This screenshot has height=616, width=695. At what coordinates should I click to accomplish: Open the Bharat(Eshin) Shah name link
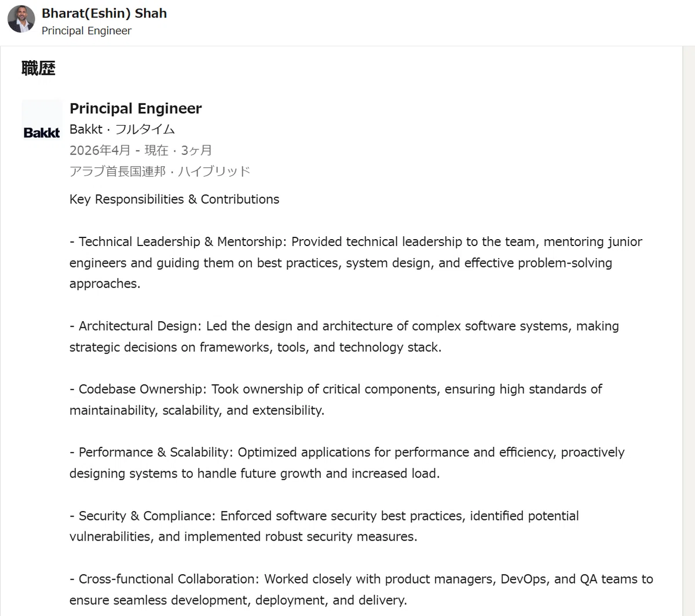[104, 13]
